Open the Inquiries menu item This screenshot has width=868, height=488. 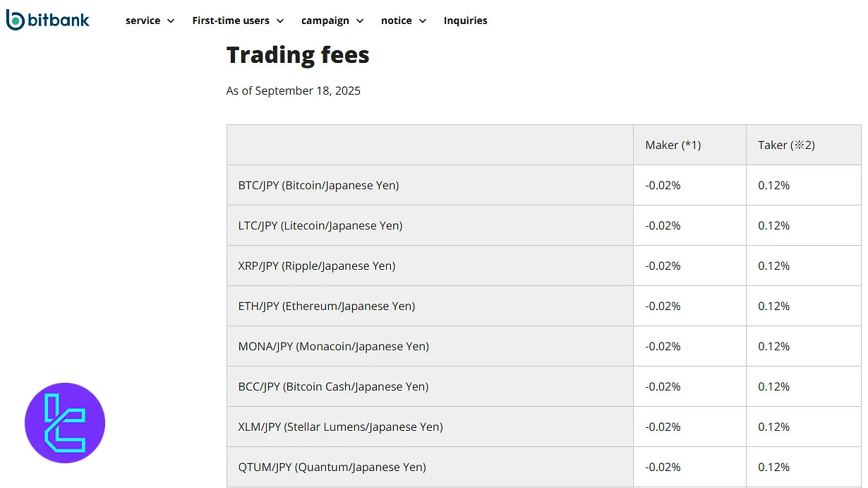point(465,20)
